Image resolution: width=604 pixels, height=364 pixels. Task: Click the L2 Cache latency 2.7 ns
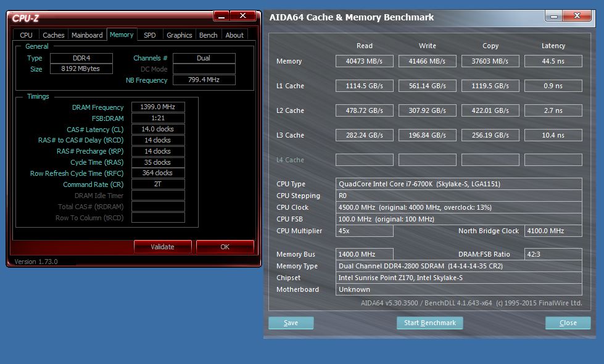click(553, 110)
